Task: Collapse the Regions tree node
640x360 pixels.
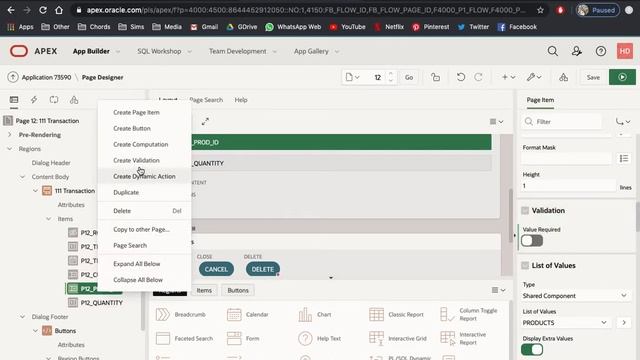Action: click(x=10, y=149)
